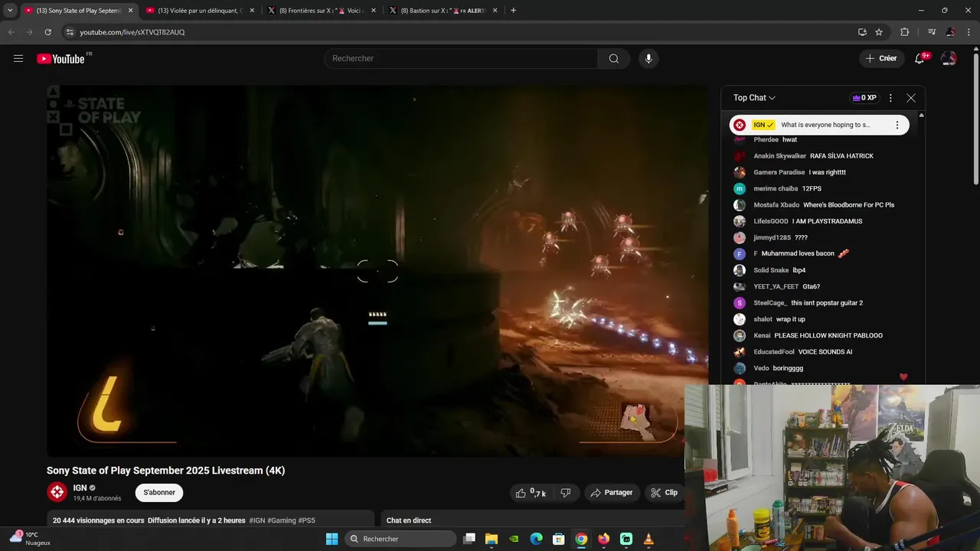The image size is (980, 551).
Task: Open the notifications bell
Action: (920, 58)
